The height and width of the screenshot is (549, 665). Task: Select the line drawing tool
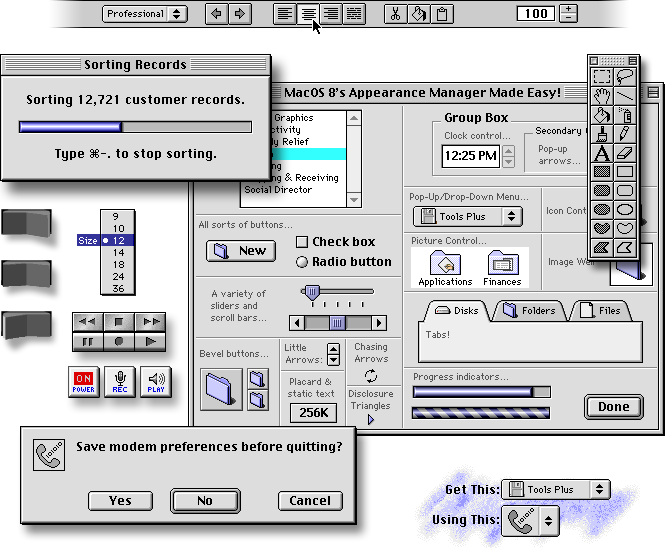[625, 96]
